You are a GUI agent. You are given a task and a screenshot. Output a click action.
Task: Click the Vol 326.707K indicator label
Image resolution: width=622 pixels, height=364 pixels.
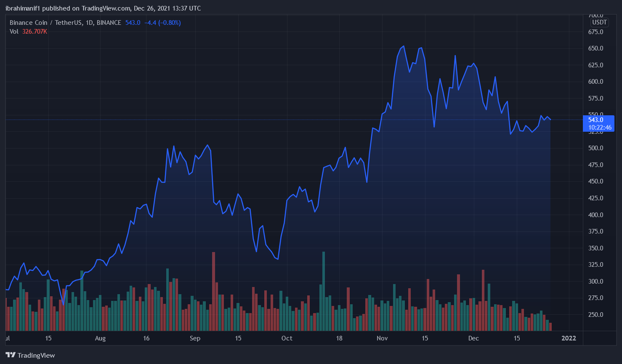(28, 32)
